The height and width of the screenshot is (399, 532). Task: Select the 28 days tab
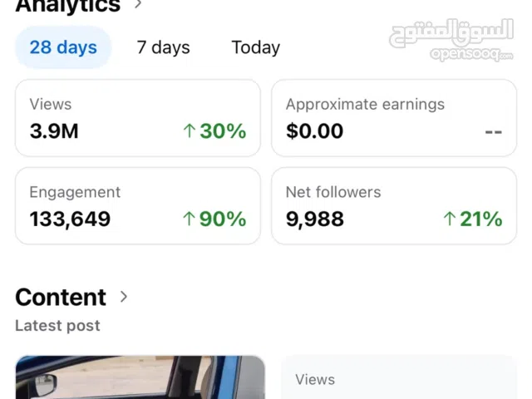[63, 47]
